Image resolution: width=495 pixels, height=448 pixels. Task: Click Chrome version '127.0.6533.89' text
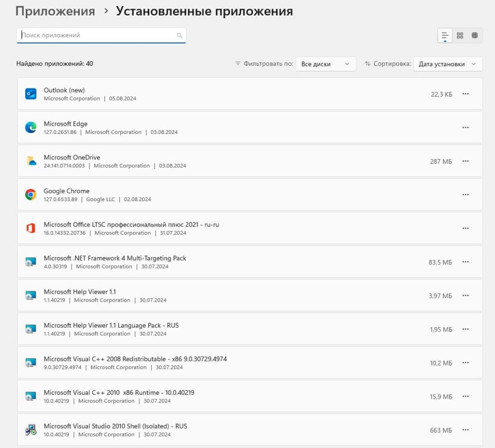click(x=60, y=199)
